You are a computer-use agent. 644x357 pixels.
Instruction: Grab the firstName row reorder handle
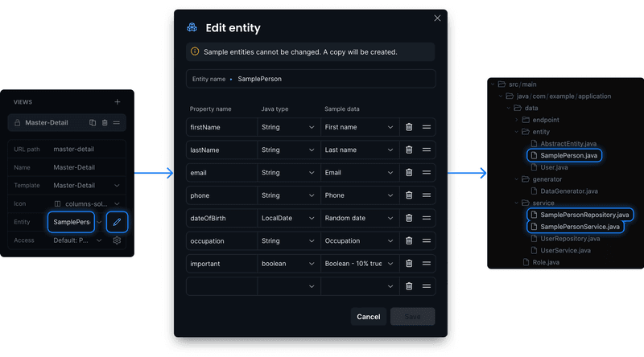click(x=427, y=127)
